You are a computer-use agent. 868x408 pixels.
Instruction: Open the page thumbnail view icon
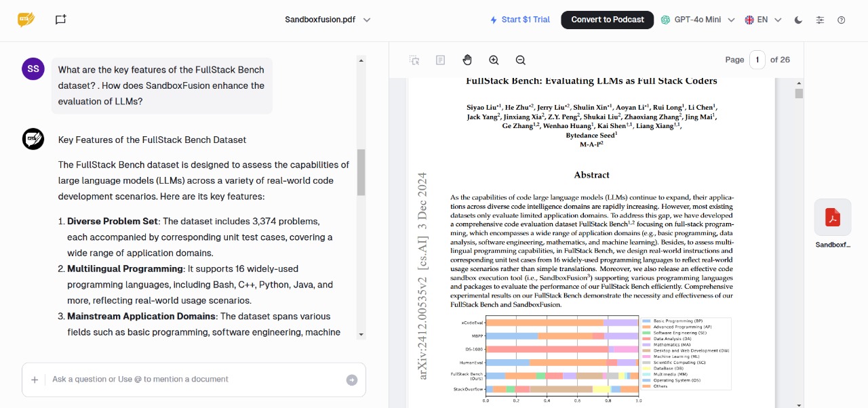point(440,60)
